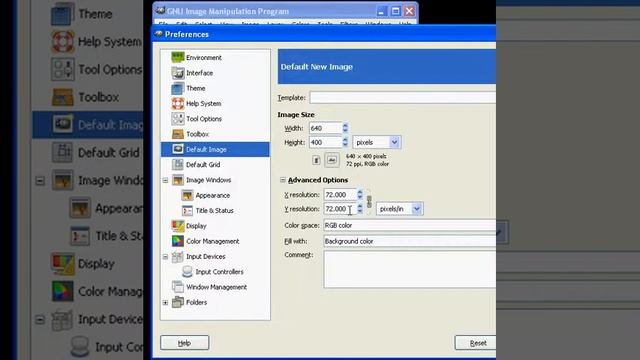Select the Folders icon in tree

click(x=178, y=302)
